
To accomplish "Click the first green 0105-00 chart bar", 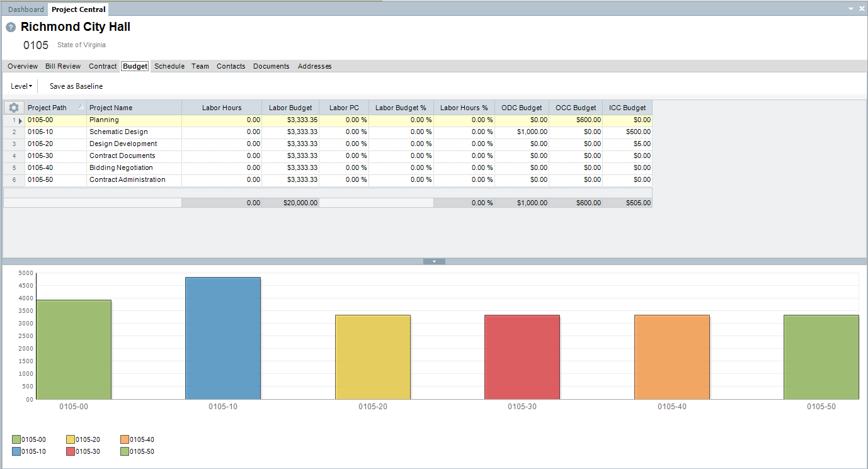I will pyautogui.click(x=74, y=349).
